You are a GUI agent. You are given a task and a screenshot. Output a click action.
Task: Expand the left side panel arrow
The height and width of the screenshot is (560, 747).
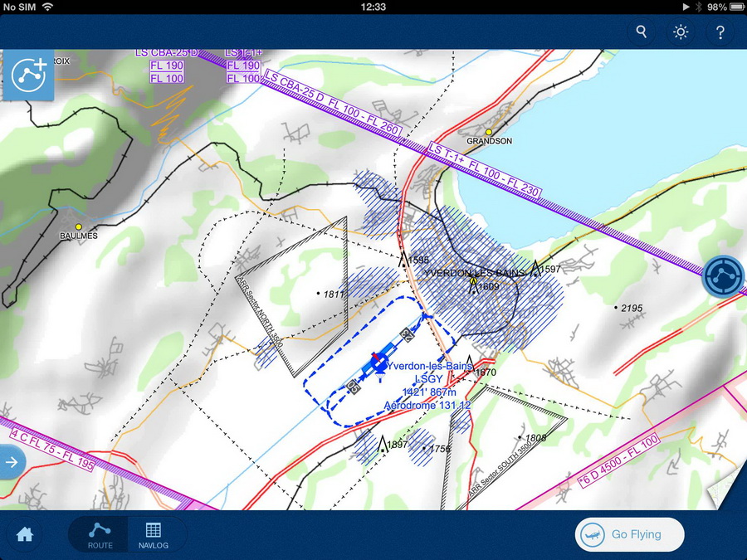pyautogui.click(x=12, y=462)
